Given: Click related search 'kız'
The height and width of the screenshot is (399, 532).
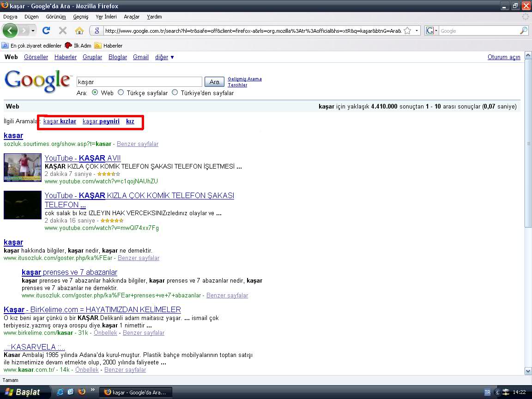Looking at the screenshot, I should click(130, 121).
